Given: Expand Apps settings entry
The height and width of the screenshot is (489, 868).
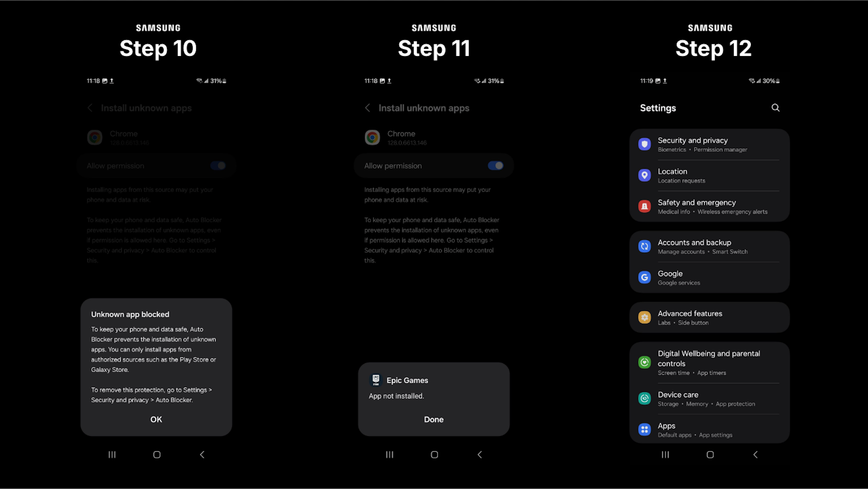Looking at the screenshot, I should point(710,429).
